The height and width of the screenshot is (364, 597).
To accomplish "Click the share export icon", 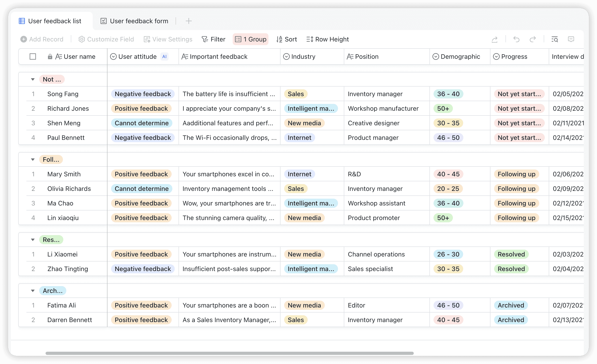I will pyautogui.click(x=495, y=39).
